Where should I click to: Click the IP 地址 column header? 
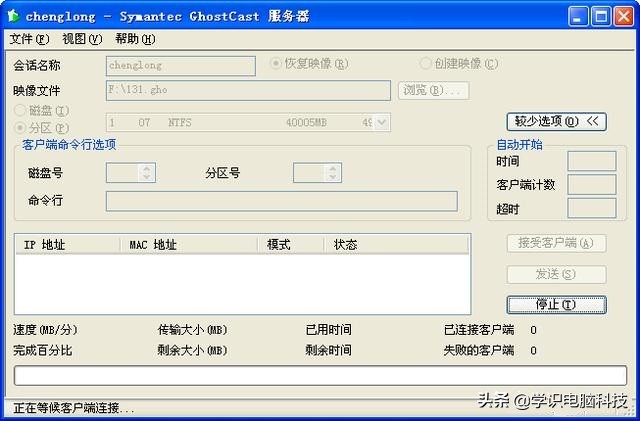coord(68,245)
